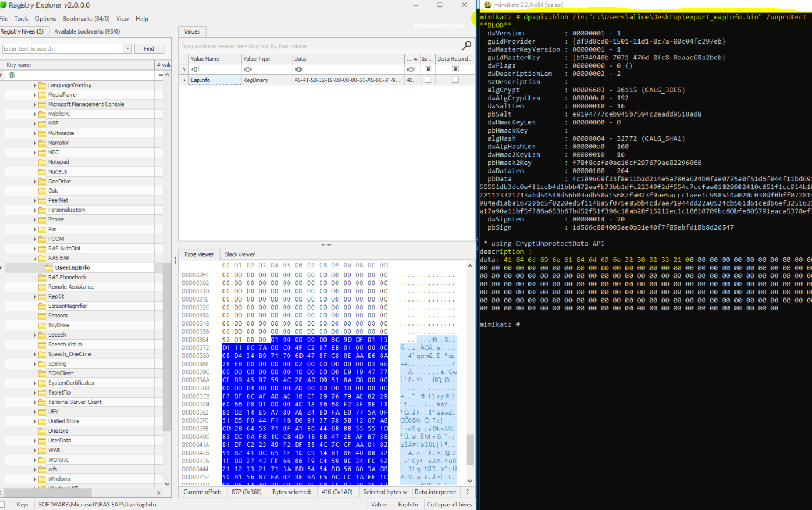The height and width of the screenshot is (510, 812).
Task: Check the Data Record checkbox for EapInfo row
Action: click(x=455, y=80)
